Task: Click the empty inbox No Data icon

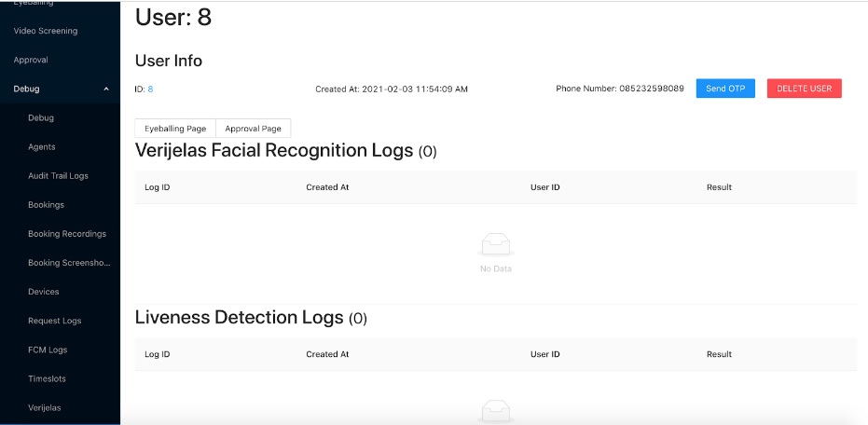Action: point(495,244)
